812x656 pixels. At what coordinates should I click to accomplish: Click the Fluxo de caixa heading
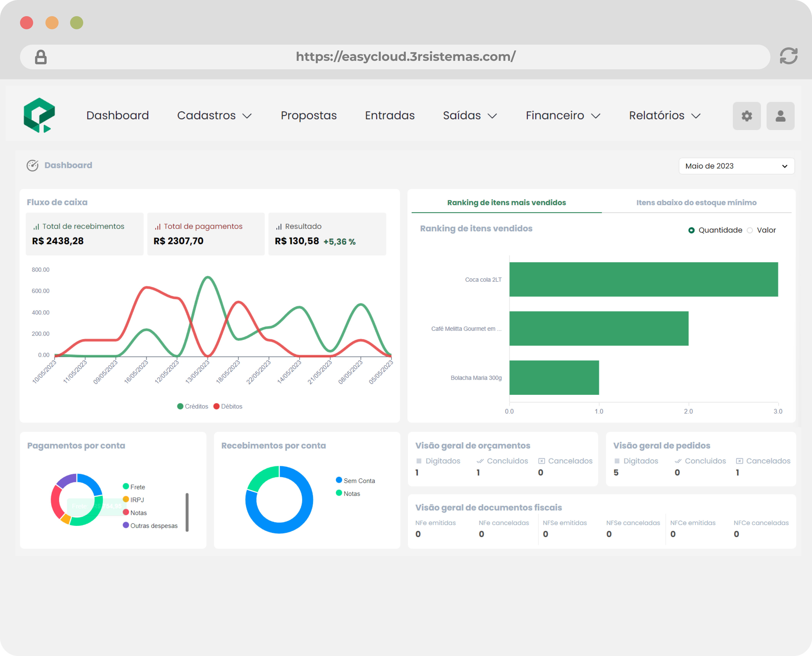point(57,202)
